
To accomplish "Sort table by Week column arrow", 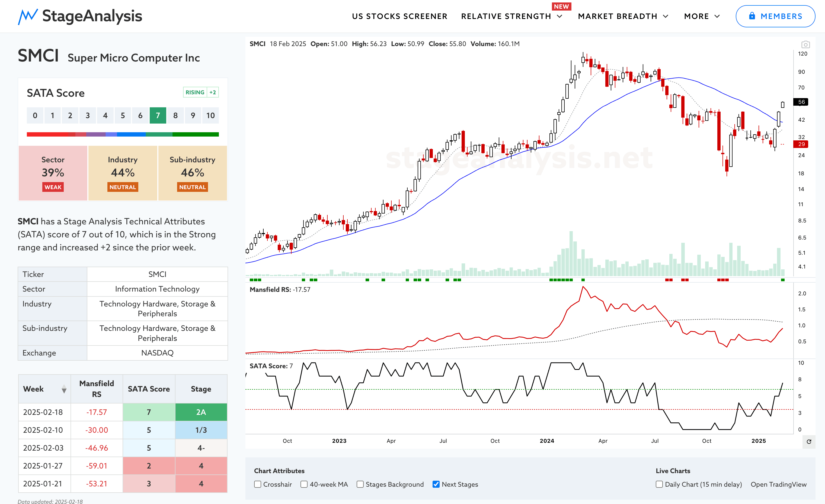I will click(64, 389).
